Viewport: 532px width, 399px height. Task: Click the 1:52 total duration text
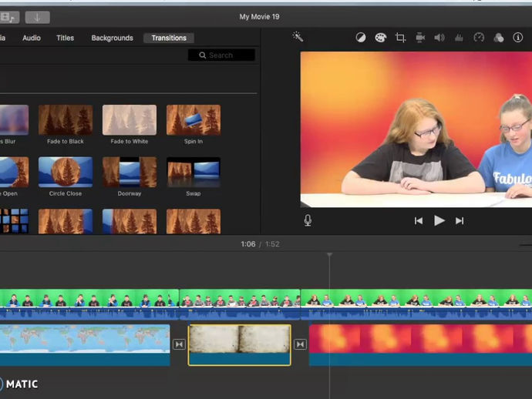272,244
